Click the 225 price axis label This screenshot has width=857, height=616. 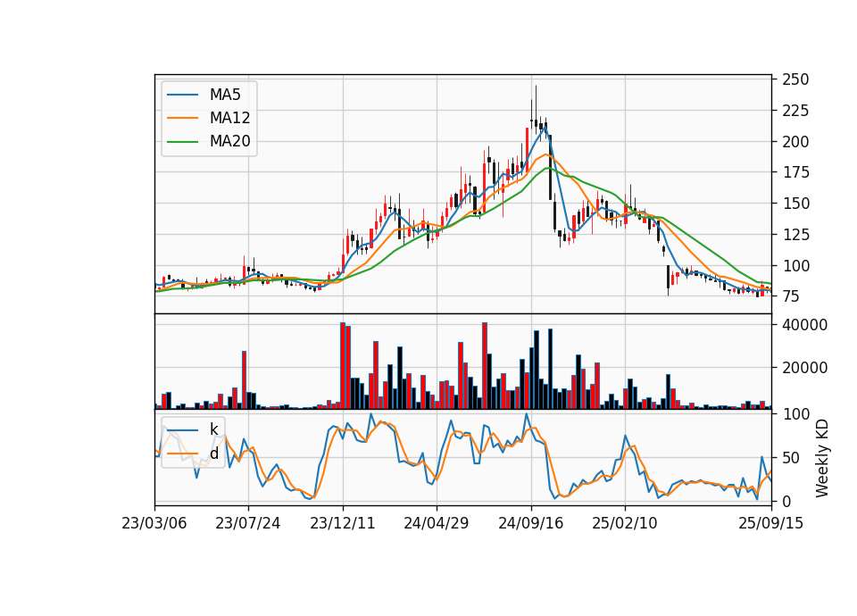pyautogui.click(x=795, y=111)
